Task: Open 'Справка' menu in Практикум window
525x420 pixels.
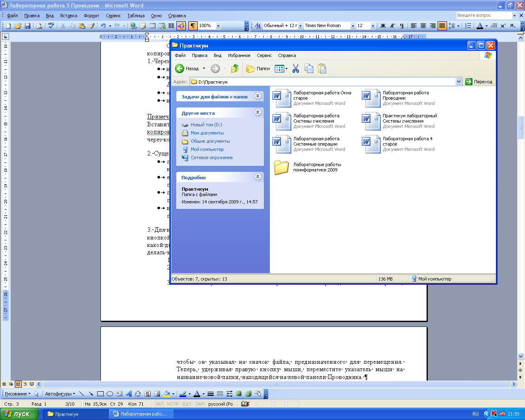Action: tap(287, 55)
